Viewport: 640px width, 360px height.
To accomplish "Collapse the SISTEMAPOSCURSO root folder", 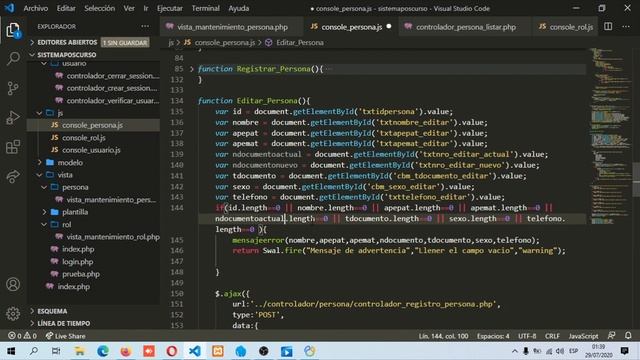I will (x=67, y=55).
